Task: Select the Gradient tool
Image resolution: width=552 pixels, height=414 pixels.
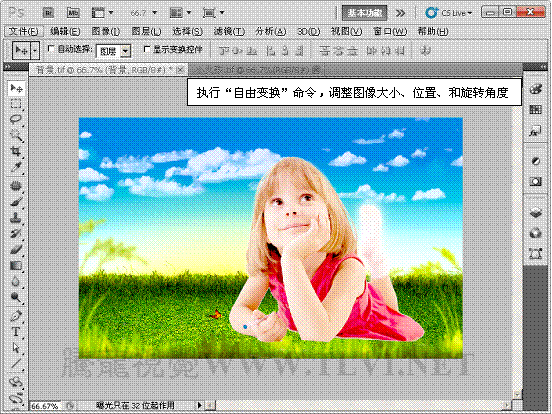Action: (x=16, y=265)
